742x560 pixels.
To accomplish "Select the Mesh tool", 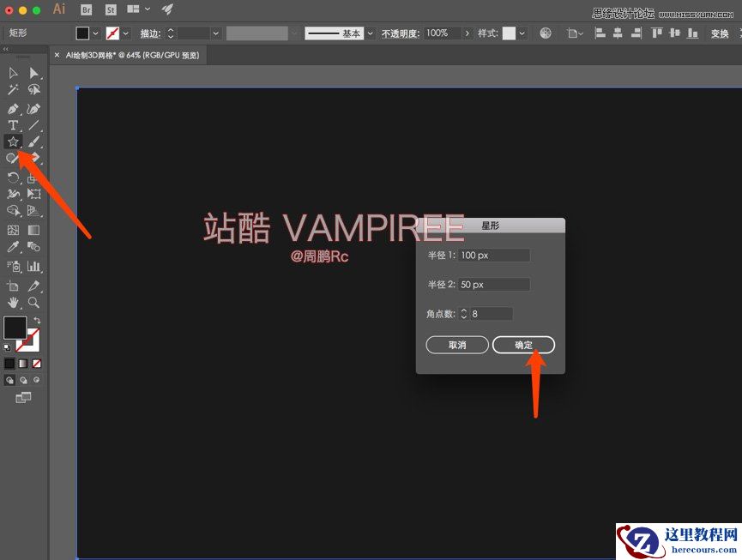I will 13,231.
